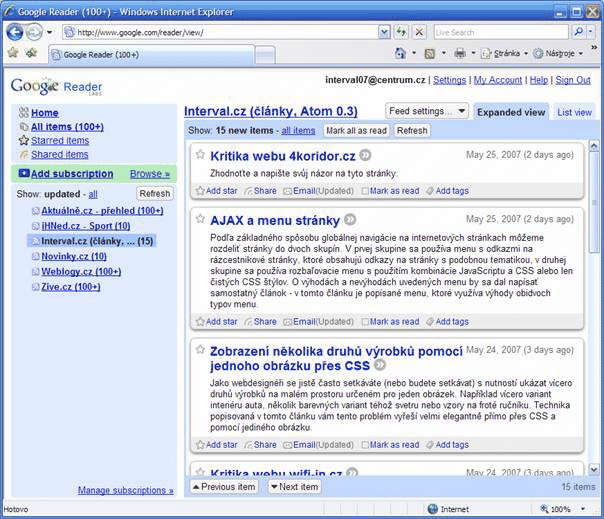Open the Live Search options dropdown arrow

coord(590,32)
